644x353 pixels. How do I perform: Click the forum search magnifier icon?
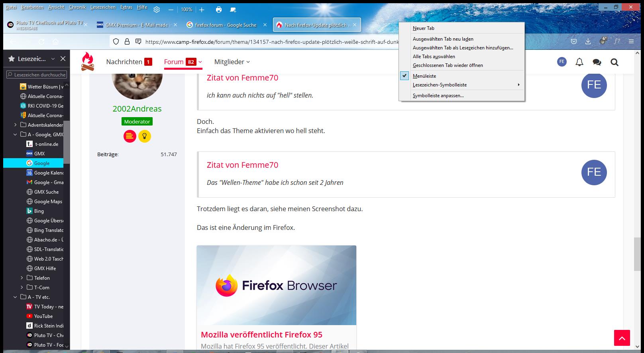coord(614,62)
